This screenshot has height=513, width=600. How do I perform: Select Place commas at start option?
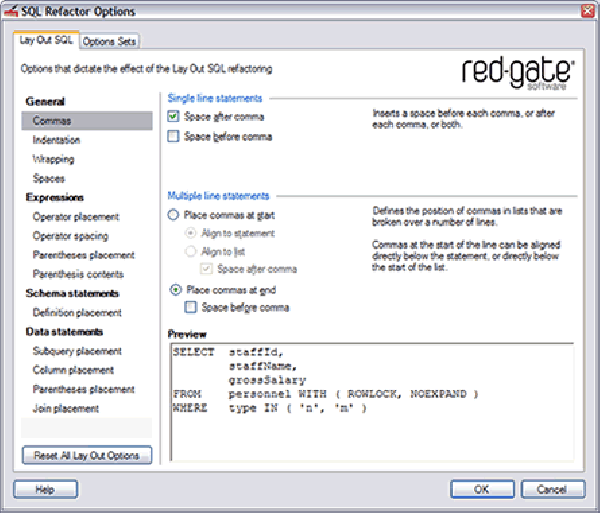[174, 214]
